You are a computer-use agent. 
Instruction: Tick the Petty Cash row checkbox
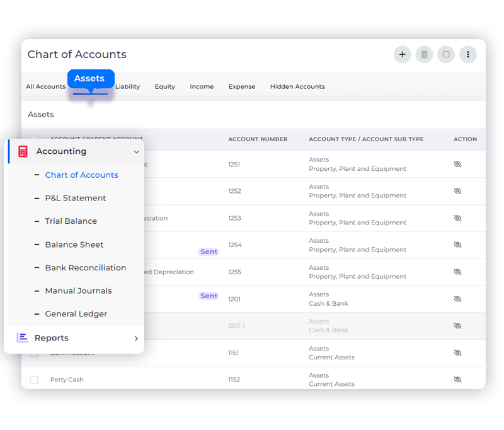[34, 380]
